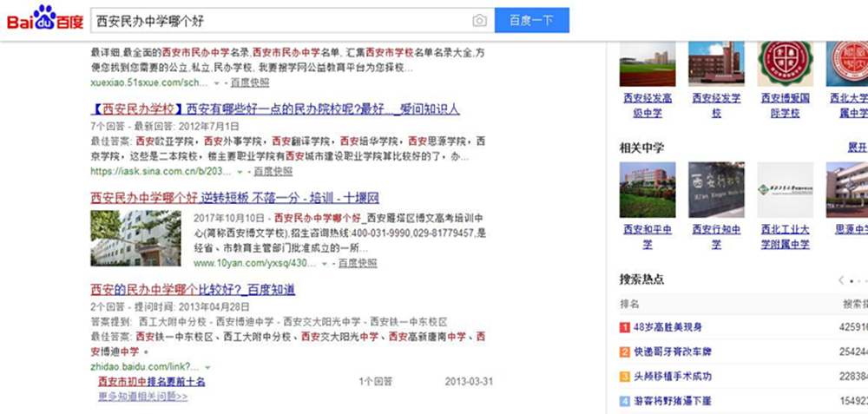Click building thumbnail of 十堰网 result

135,238
